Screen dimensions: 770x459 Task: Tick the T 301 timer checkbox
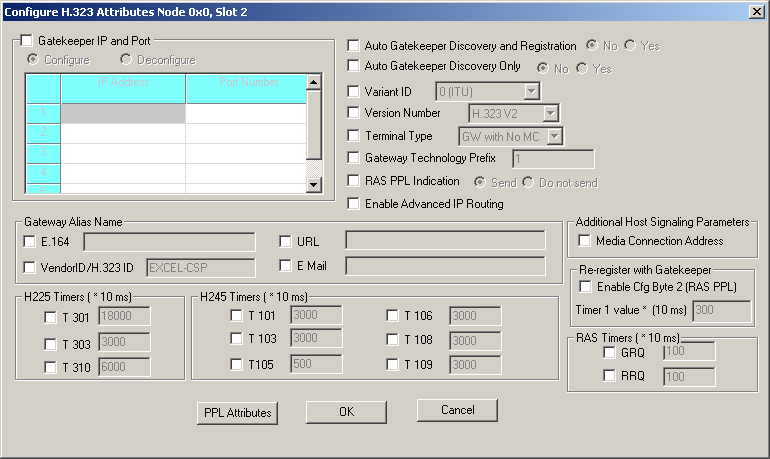[51, 318]
